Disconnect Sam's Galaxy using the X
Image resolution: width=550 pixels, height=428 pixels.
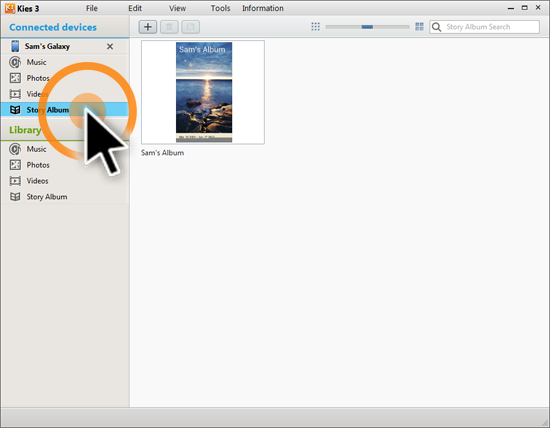(110, 46)
